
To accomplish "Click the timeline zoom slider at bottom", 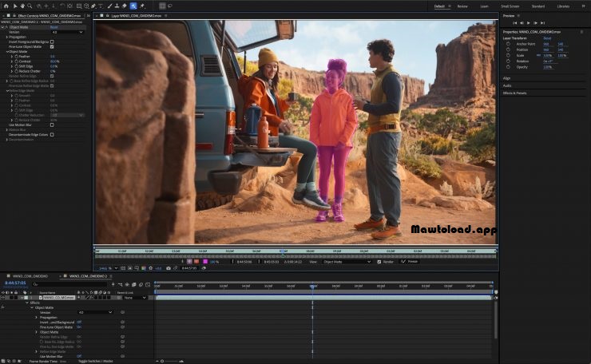I will coord(170,361).
